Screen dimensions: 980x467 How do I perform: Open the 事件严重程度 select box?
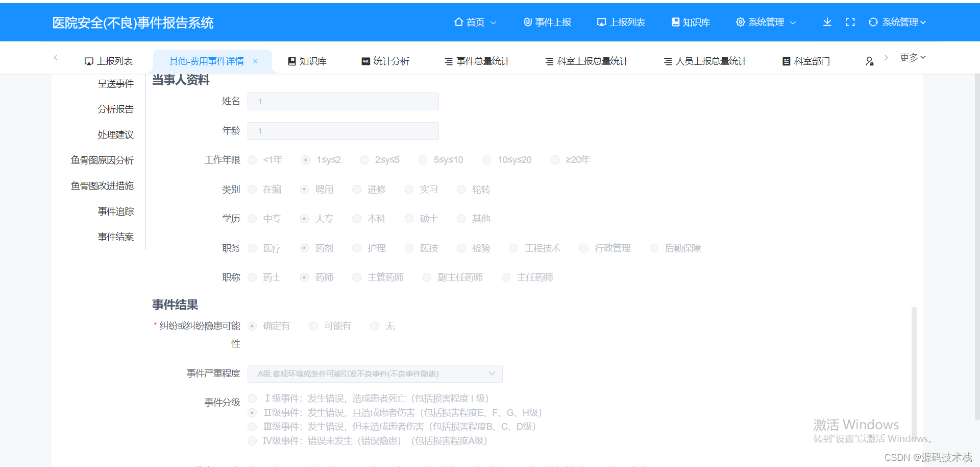pos(375,373)
